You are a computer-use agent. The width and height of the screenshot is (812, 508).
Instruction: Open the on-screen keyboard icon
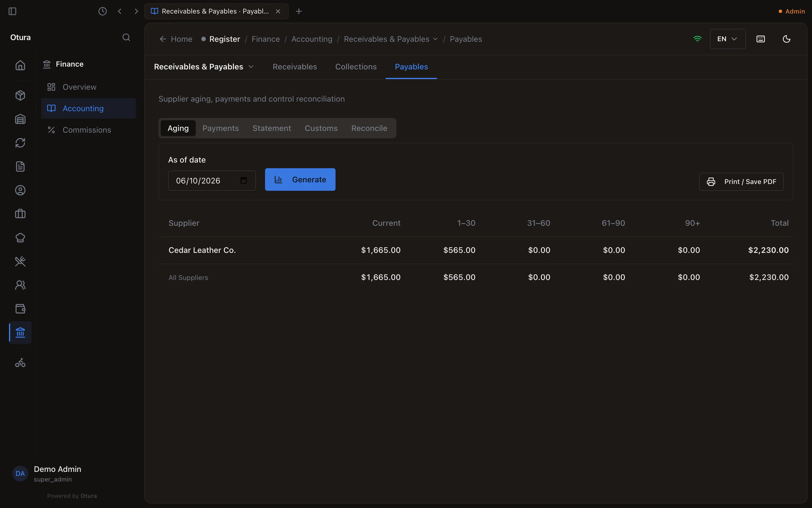[x=761, y=39]
